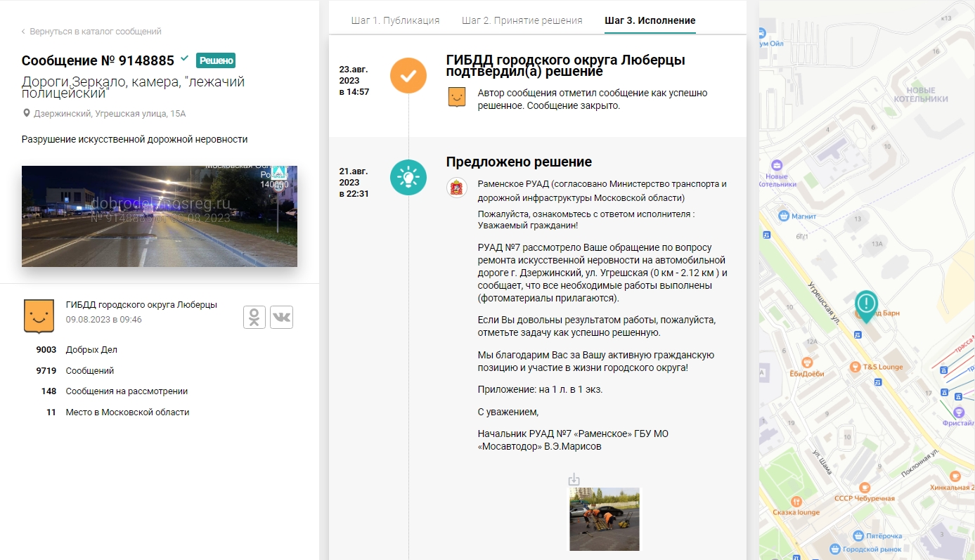Select Шаг 3. Исполнение tab
Image resolution: width=975 pixels, height=560 pixels.
click(x=650, y=20)
